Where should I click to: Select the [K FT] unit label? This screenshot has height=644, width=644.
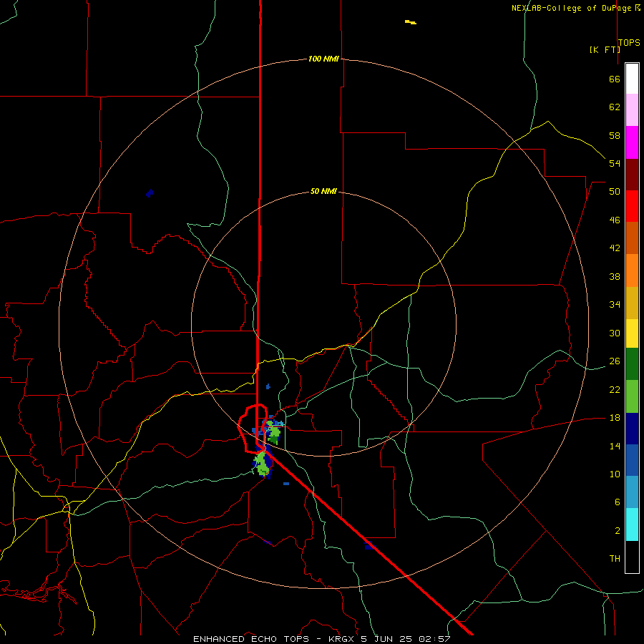[605, 49]
